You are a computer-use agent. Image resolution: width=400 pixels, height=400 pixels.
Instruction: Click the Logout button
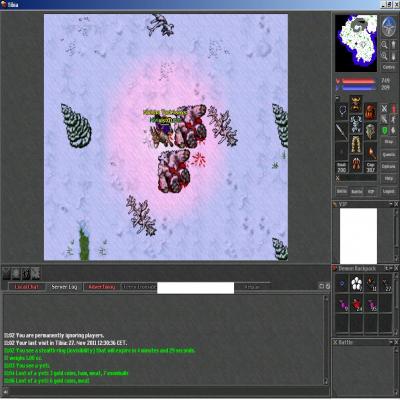click(x=389, y=191)
